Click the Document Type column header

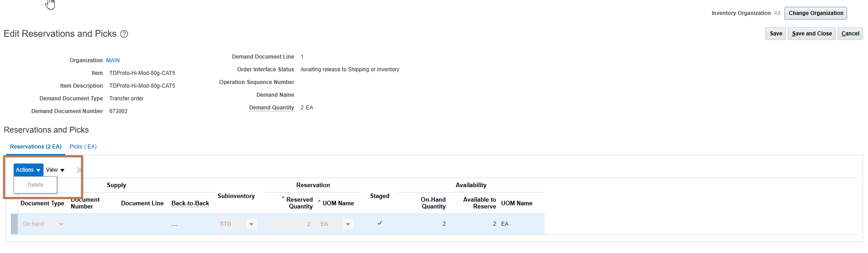[42, 203]
